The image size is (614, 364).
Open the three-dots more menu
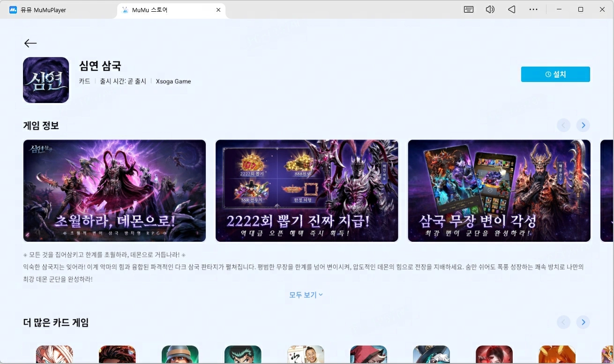(x=533, y=9)
